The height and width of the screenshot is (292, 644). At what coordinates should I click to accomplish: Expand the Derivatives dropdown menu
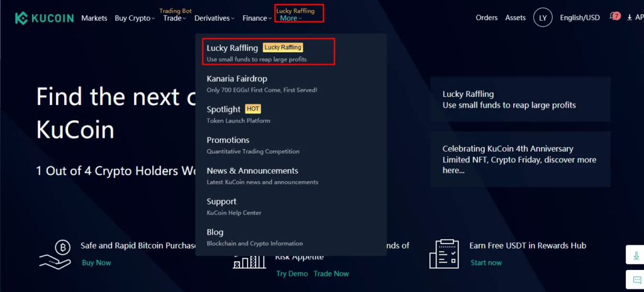(214, 18)
